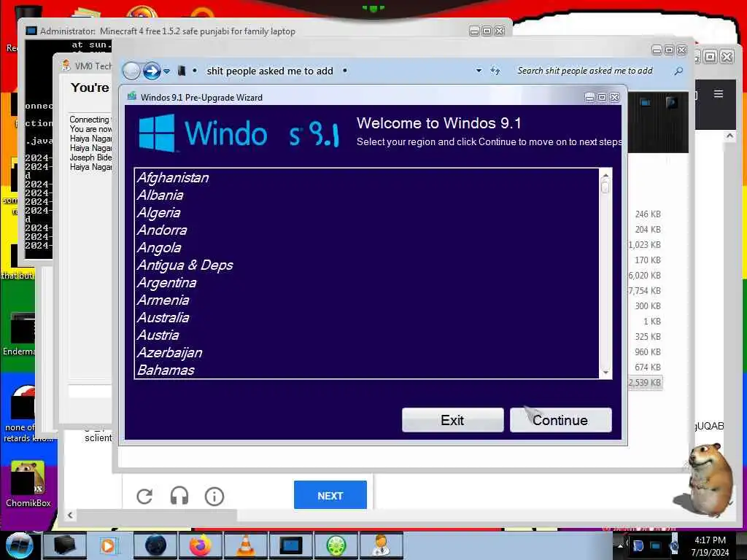The height and width of the screenshot is (560, 747).
Task: Open the address bar history dropdown
Action: click(479, 71)
